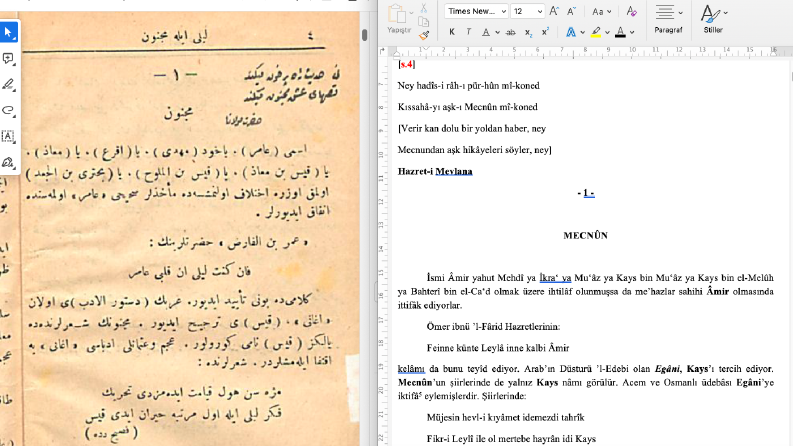Apply black font color
Image resolution: width=793 pixels, height=446 pixels.
click(621, 32)
